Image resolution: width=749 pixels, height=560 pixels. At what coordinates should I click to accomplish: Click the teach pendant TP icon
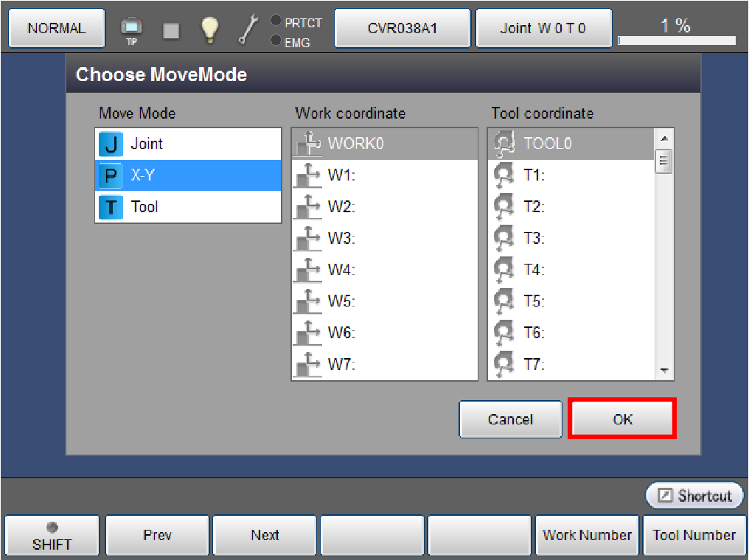(133, 29)
